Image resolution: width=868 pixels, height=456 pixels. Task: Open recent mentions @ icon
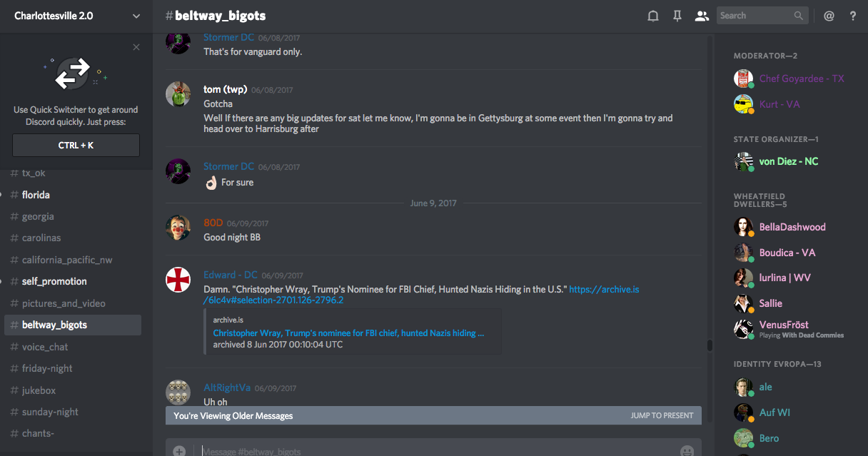(829, 16)
